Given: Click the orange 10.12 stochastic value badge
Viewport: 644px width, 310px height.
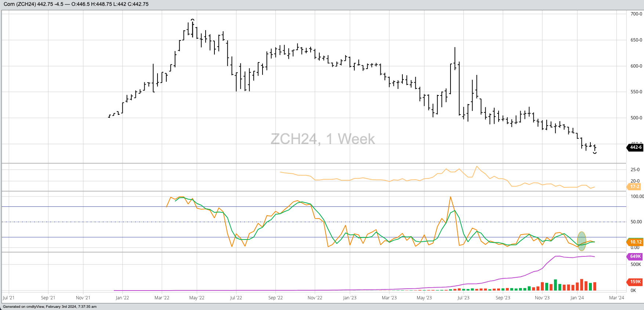Looking at the screenshot, I should [636, 242].
